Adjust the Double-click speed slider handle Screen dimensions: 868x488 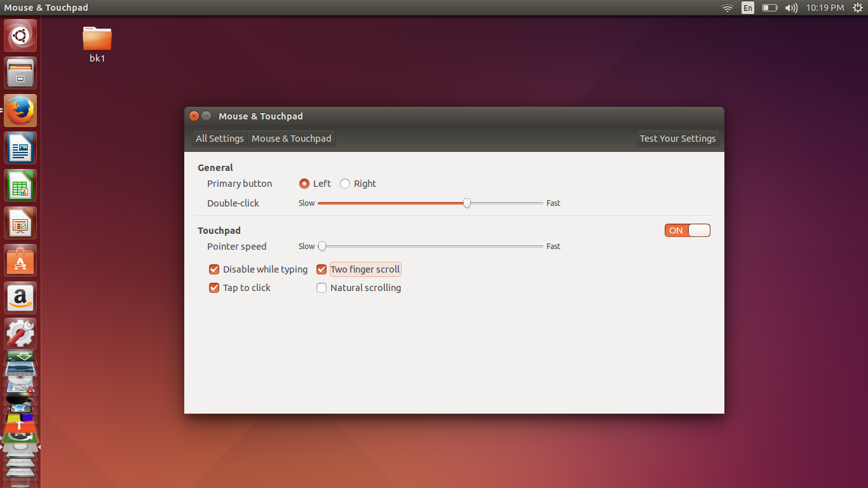coord(467,203)
